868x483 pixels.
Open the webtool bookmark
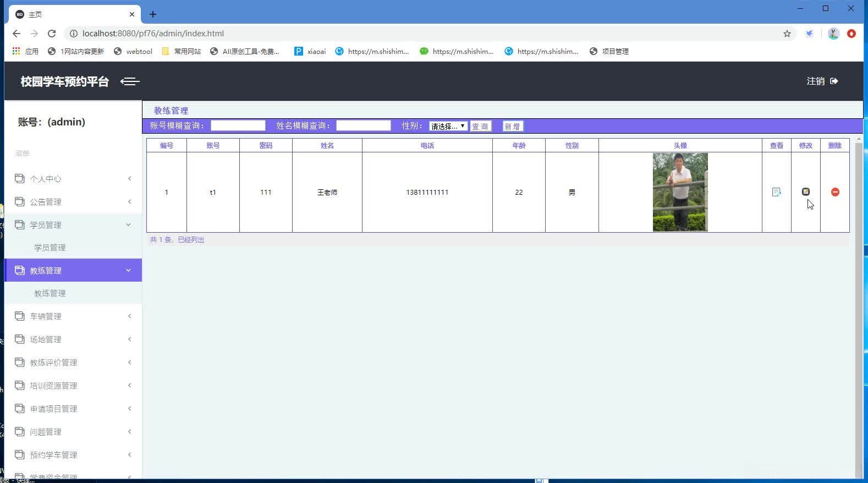point(133,51)
